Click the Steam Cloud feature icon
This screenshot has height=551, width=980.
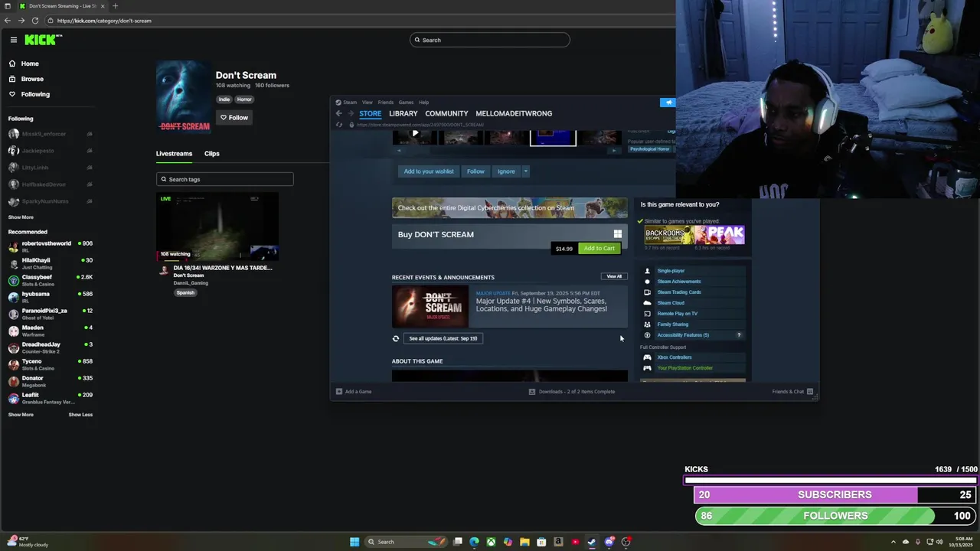pyautogui.click(x=647, y=303)
